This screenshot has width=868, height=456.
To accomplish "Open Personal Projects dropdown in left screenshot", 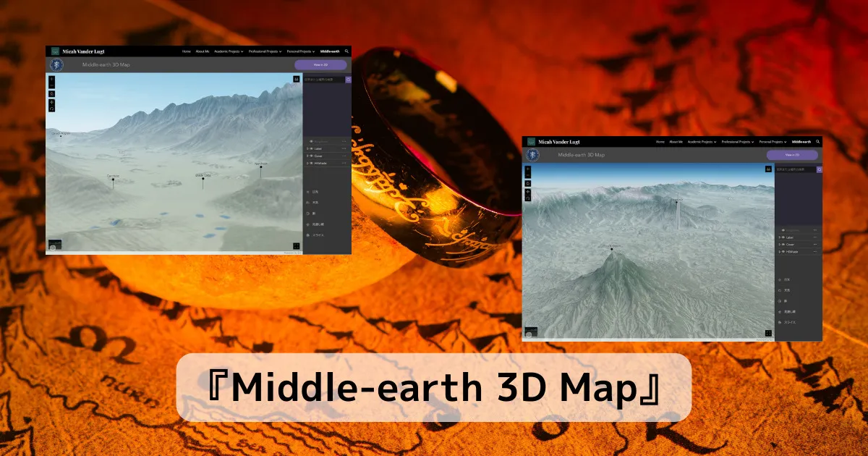I will tap(301, 51).
